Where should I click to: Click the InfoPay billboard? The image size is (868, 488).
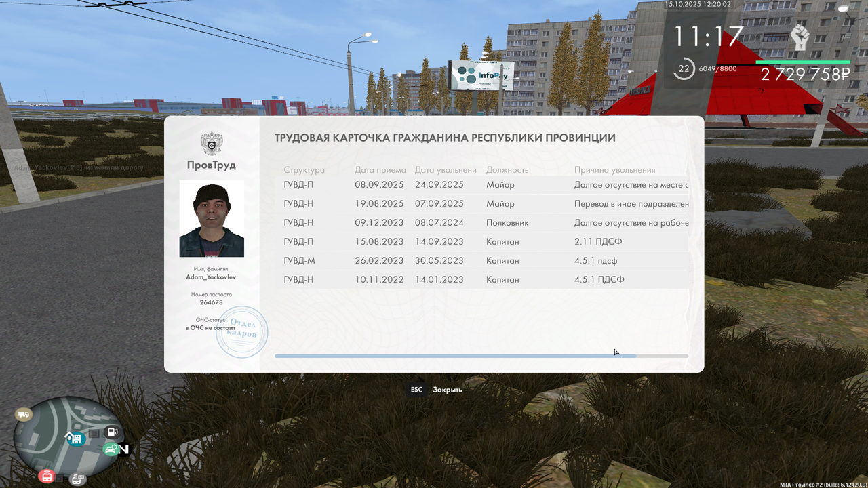click(481, 75)
